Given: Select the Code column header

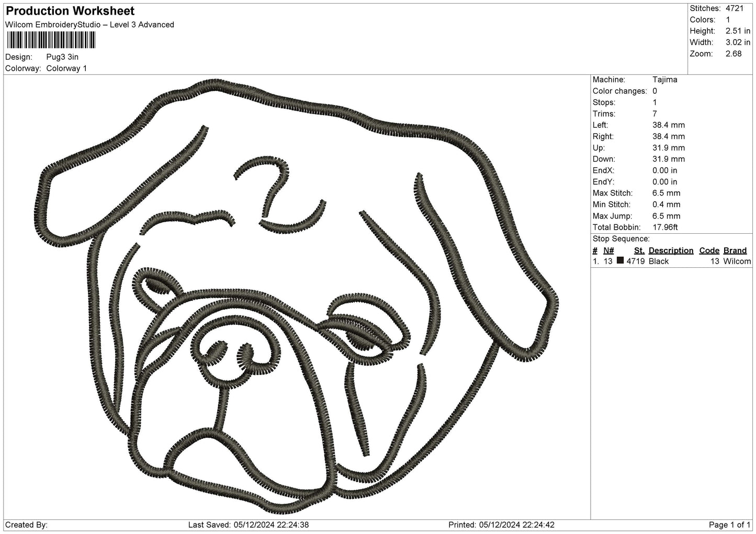Looking at the screenshot, I should pos(709,251).
